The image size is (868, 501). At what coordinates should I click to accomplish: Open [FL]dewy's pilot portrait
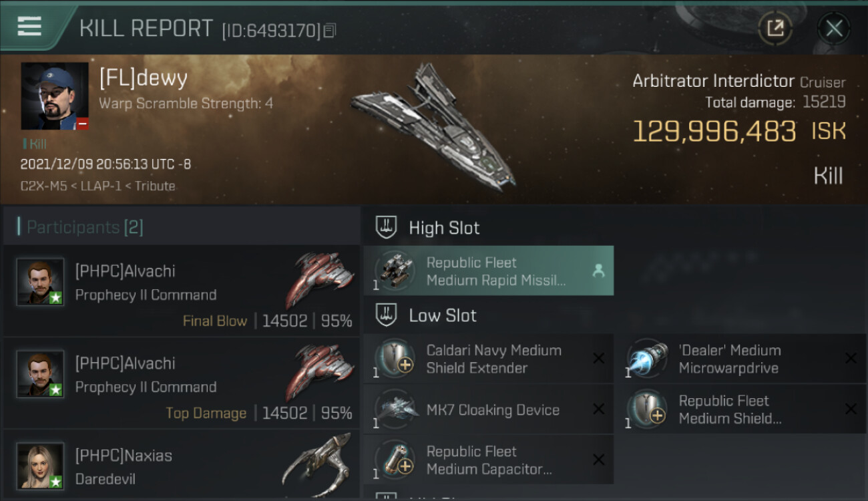(x=55, y=96)
